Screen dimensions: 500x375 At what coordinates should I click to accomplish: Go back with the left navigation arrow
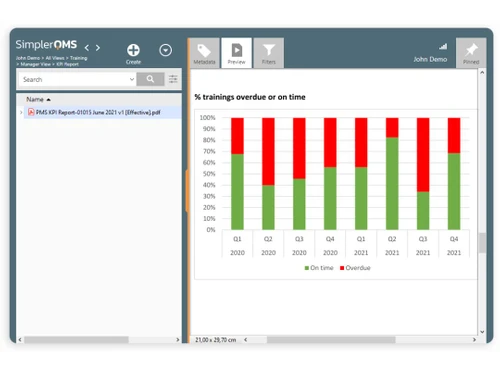pos(87,48)
